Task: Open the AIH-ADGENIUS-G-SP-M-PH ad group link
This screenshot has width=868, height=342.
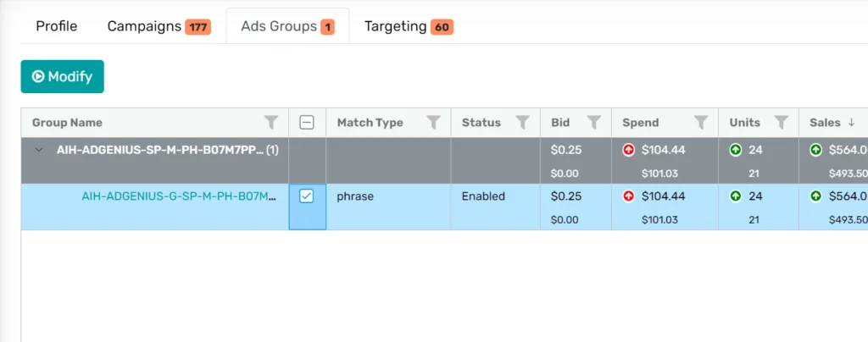Action: pyautogui.click(x=179, y=196)
